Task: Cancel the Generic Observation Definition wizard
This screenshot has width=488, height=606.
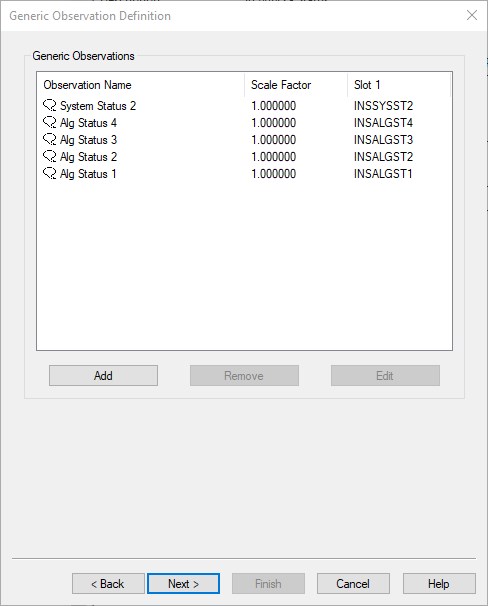Action: (x=353, y=584)
